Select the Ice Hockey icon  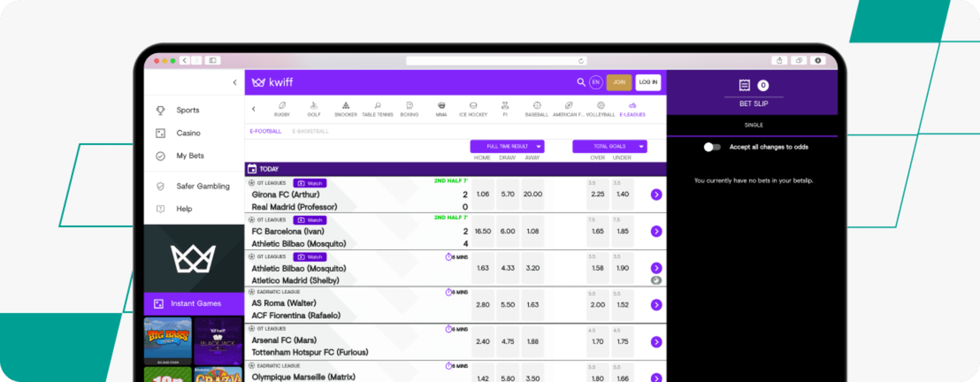coord(473,109)
